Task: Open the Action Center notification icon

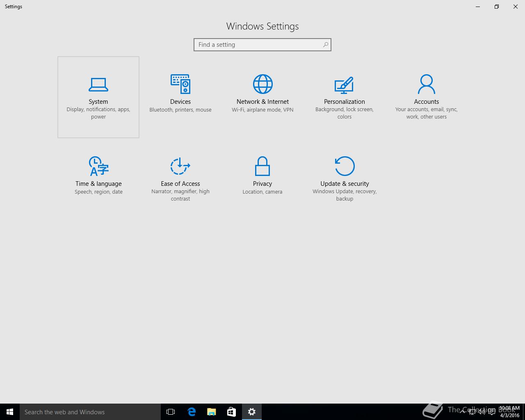Action: 492,412
